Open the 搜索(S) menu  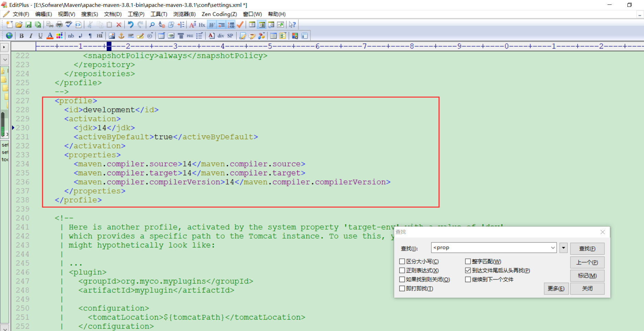[x=89, y=14]
